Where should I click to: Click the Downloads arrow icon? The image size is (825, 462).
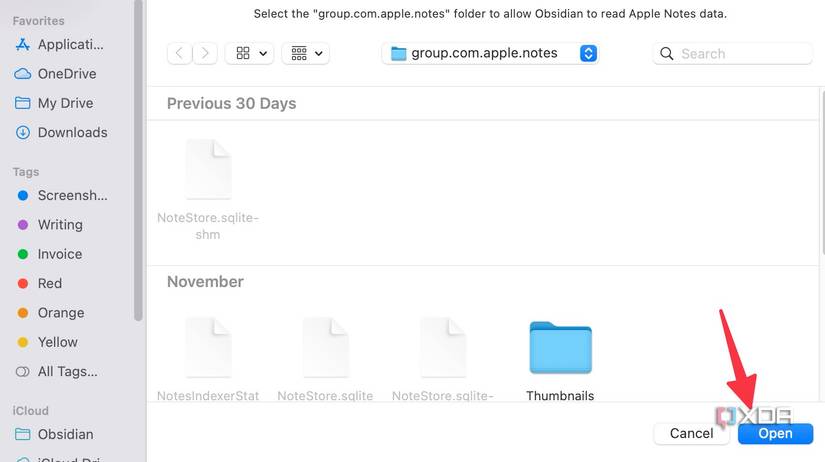coord(23,133)
